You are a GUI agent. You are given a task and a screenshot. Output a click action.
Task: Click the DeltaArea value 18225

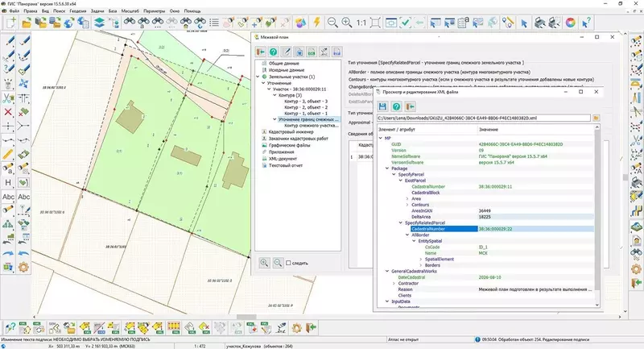click(485, 217)
